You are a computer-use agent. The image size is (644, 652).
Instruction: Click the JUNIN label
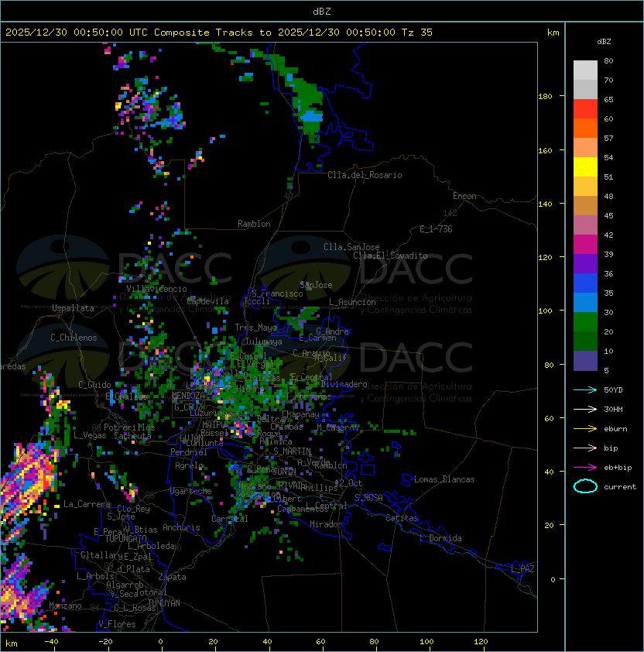[x=284, y=471]
